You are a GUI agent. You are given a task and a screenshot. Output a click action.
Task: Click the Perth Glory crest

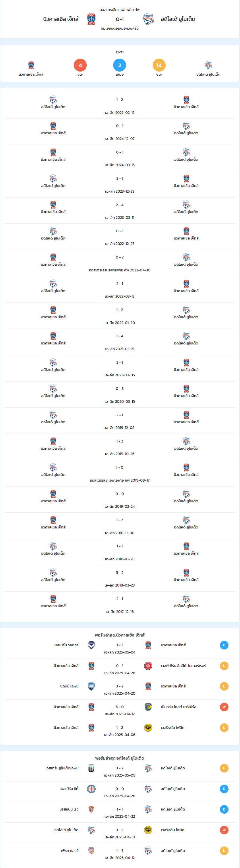91,850
